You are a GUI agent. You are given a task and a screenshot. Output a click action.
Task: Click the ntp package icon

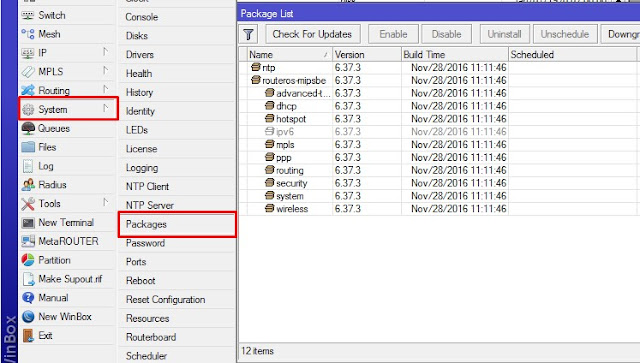pos(256,67)
